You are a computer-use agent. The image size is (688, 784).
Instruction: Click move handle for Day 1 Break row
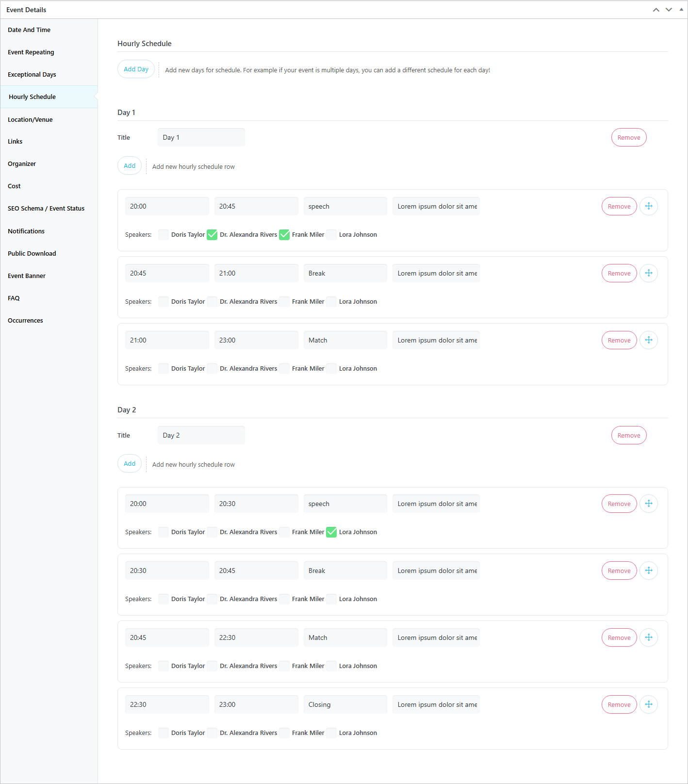click(x=648, y=273)
